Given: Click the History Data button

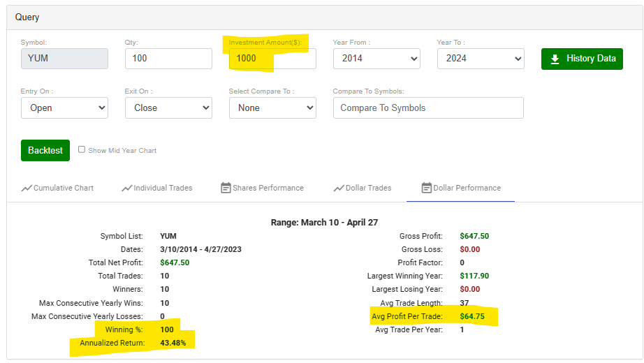Looking at the screenshot, I should point(582,59).
